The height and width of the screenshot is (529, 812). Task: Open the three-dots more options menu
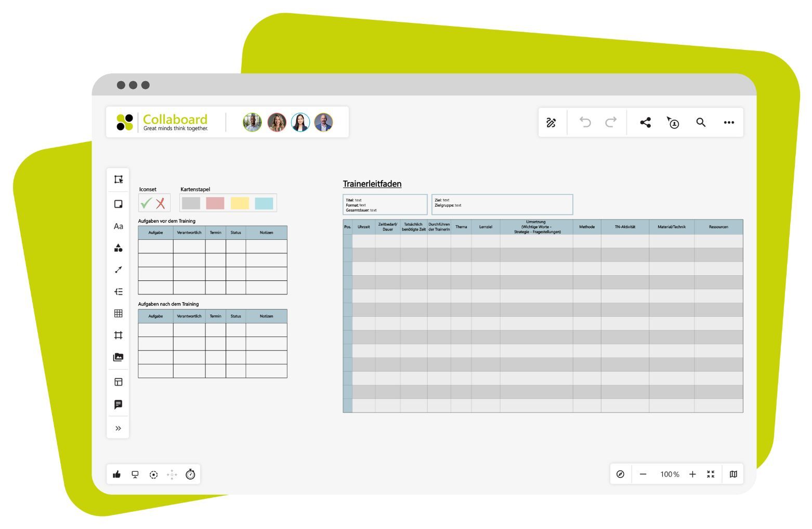click(x=729, y=123)
